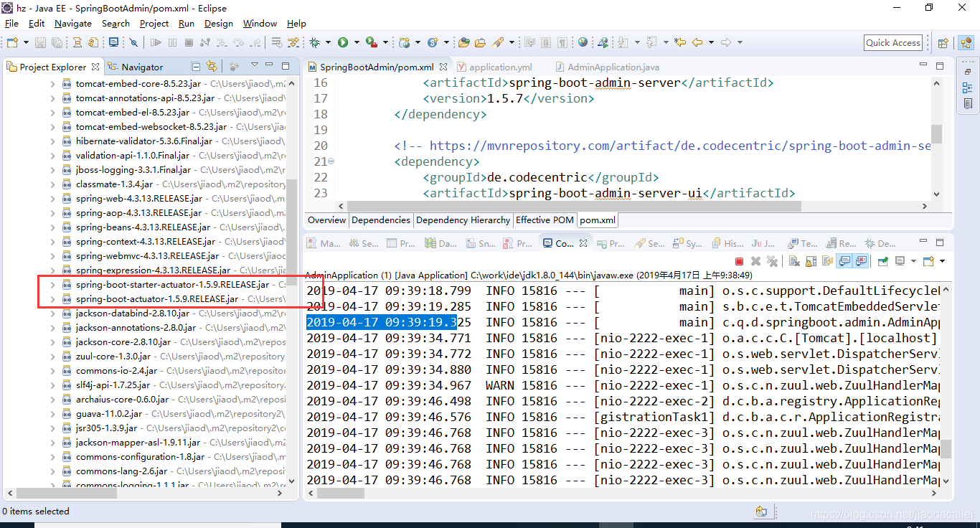
Task: Click the Open Type folder icon
Action: point(464,42)
